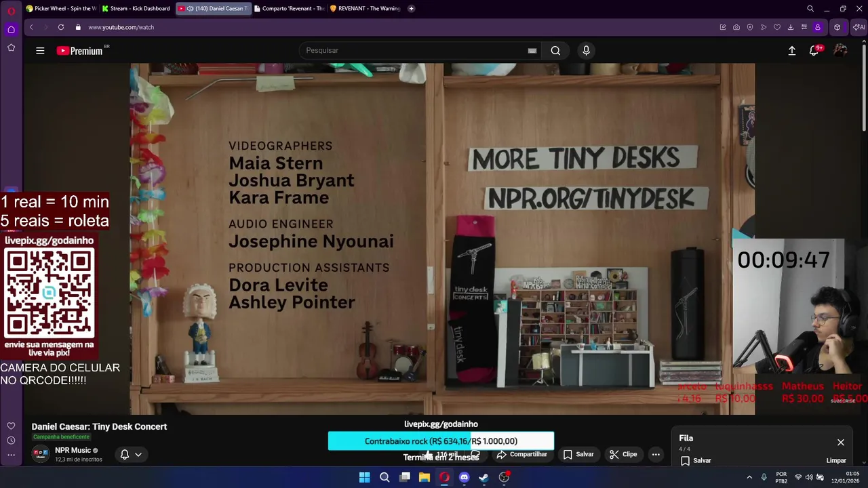Open NPR Music channel name link
The image size is (868, 488).
pyautogui.click(x=73, y=450)
